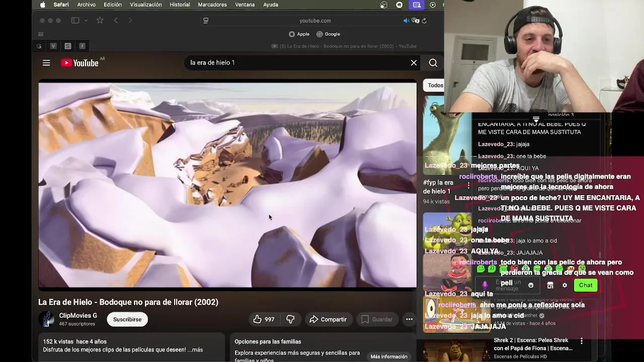Click the purple microphone chat icon

click(x=485, y=285)
